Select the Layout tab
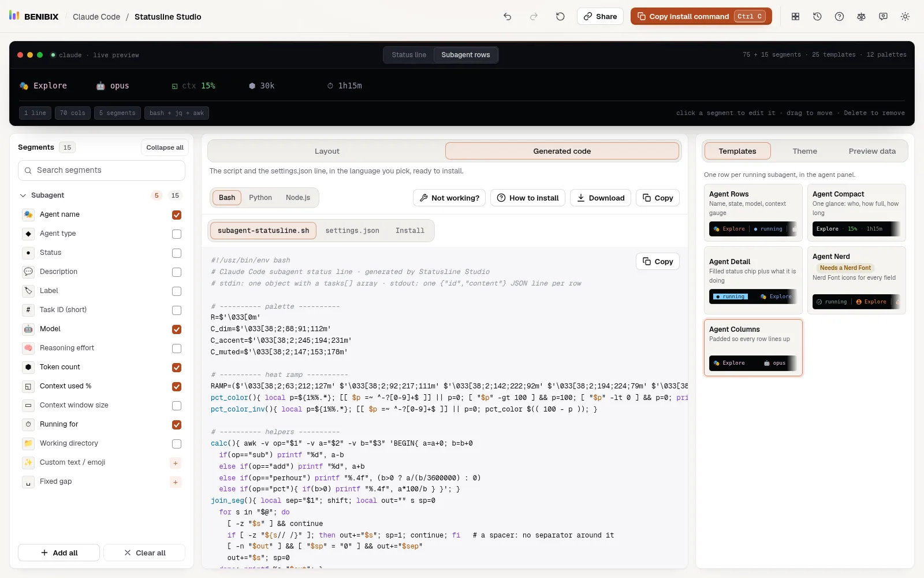Image resolution: width=924 pixels, height=578 pixels. 327,151
